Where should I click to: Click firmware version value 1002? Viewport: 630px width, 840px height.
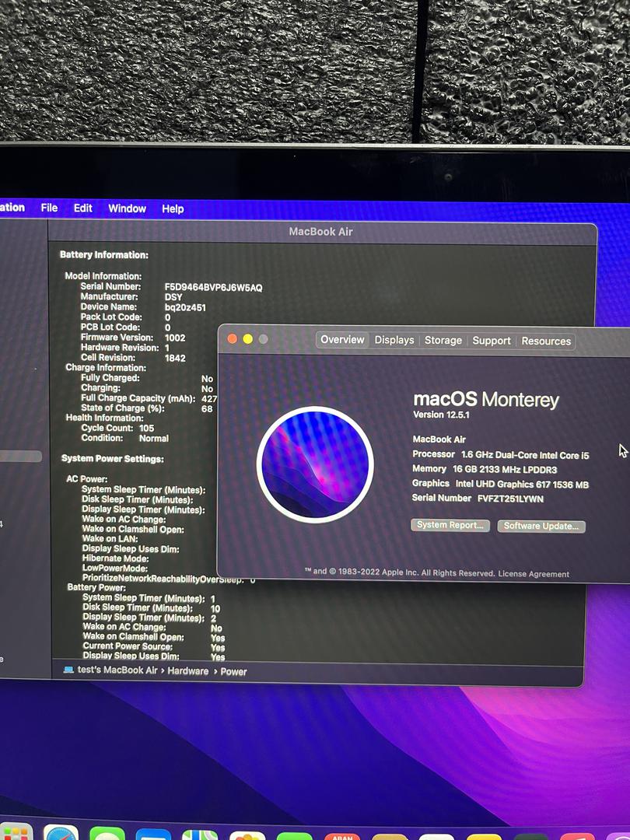175,338
